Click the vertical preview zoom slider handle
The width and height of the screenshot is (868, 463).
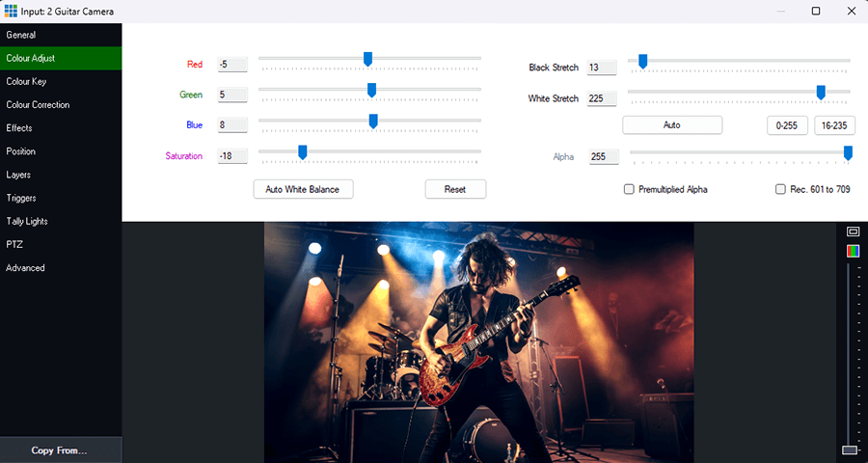pyautogui.click(x=849, y=450)
